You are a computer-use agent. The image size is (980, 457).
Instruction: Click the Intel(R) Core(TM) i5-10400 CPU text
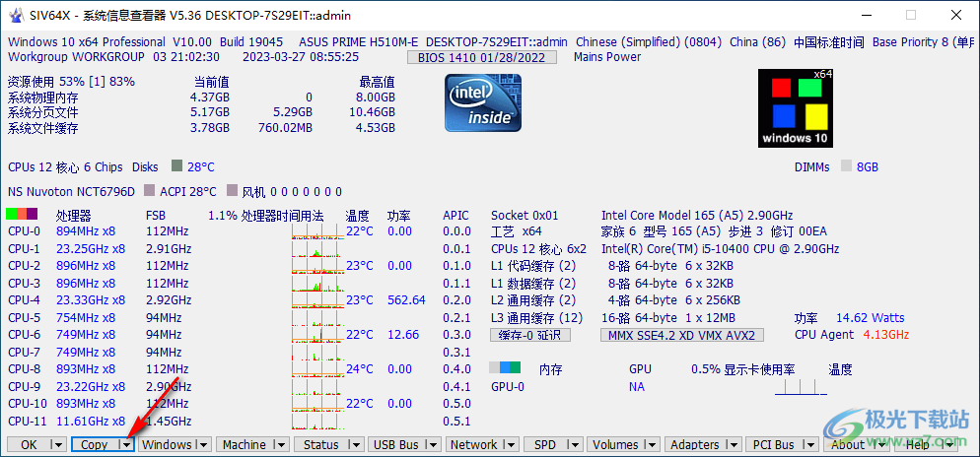coord(720,248)
